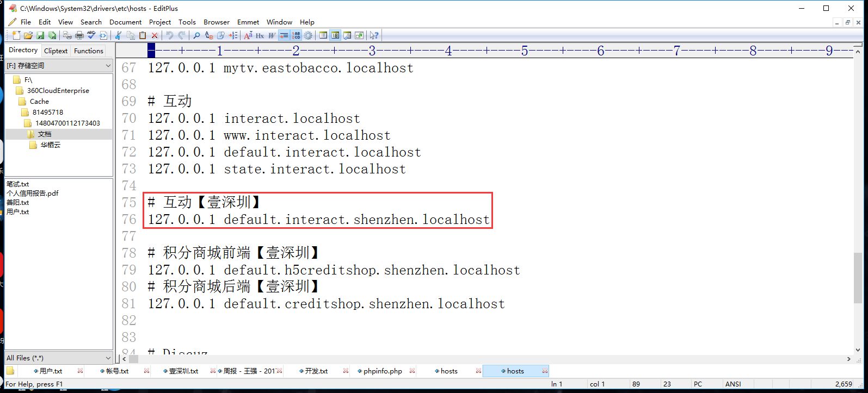This screenshot has height=393, width=868.
Task: Select the Directory side panel tab
Action: [23, 50]
